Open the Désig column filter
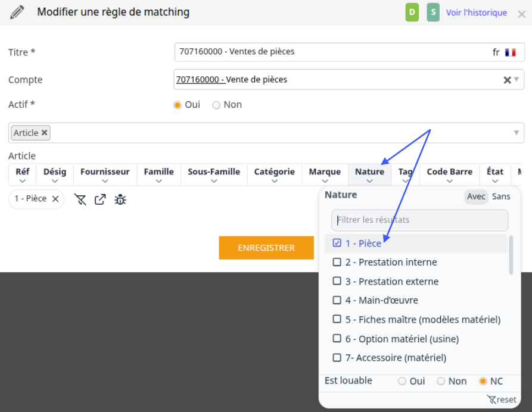The width and height of the screenshot is (532, 412). pos(55,175)
